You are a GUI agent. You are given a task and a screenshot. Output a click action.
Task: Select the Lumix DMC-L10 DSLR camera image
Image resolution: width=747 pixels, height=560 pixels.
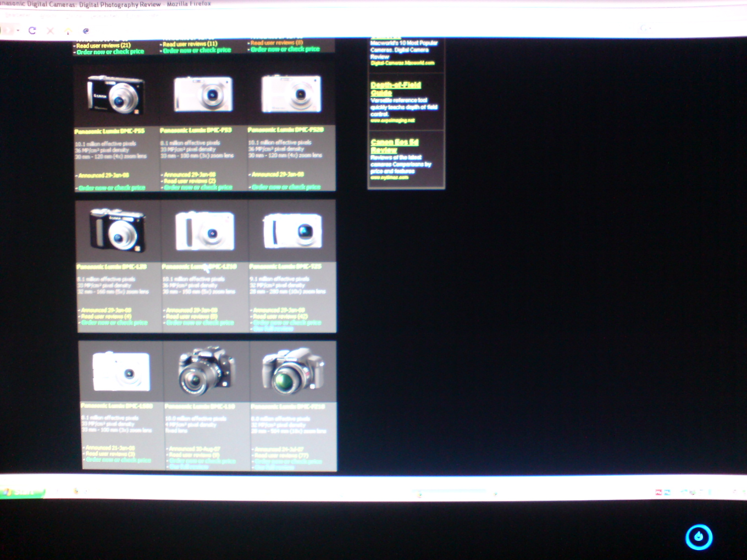tap(206, 371)
